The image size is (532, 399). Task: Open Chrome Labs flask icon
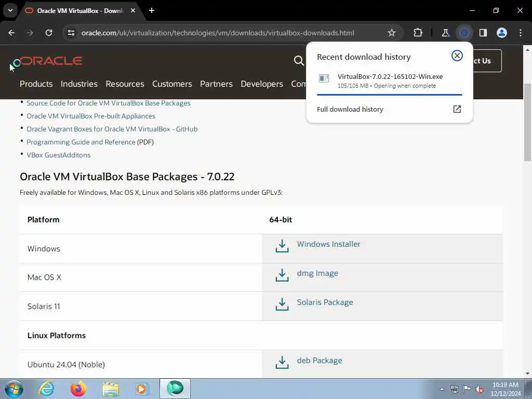[x=445, y=33]
